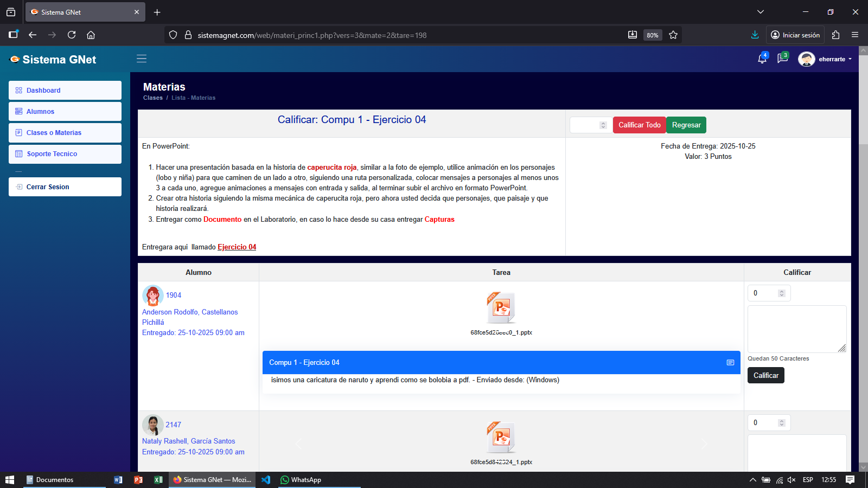Viewport: 868px width, 488px height.
Task: Open Anderson's submitted PowerPoint file
Action: (x=501, y=307)
